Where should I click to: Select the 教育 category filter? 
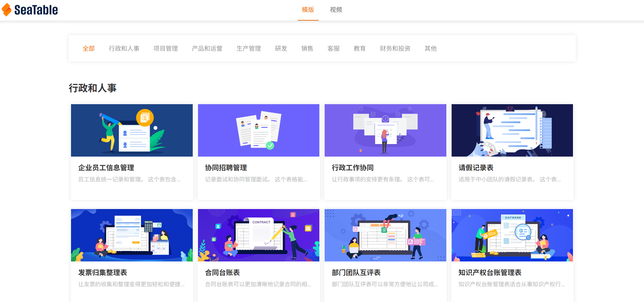click(x=359, y=49)
